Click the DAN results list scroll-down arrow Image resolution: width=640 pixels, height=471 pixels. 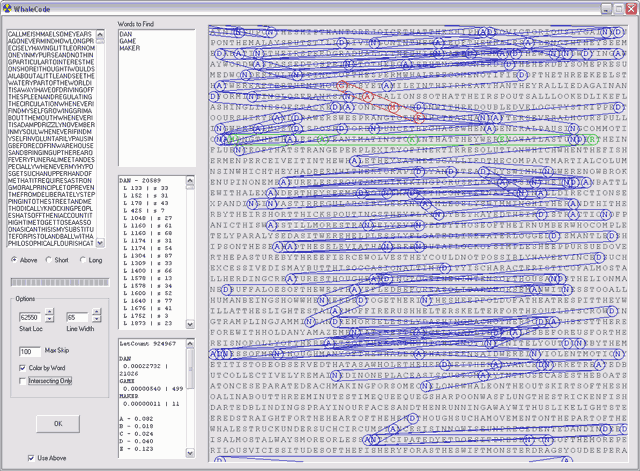point(190,324)
